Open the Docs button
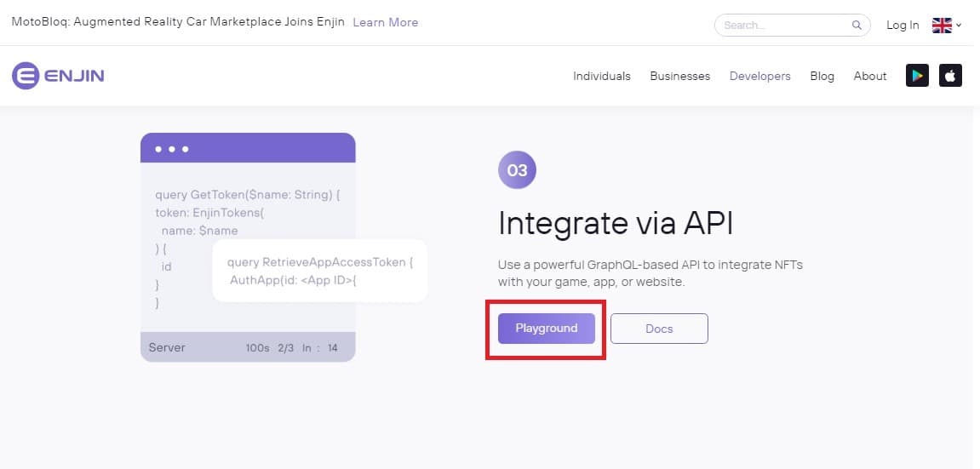 pos(659,329)
